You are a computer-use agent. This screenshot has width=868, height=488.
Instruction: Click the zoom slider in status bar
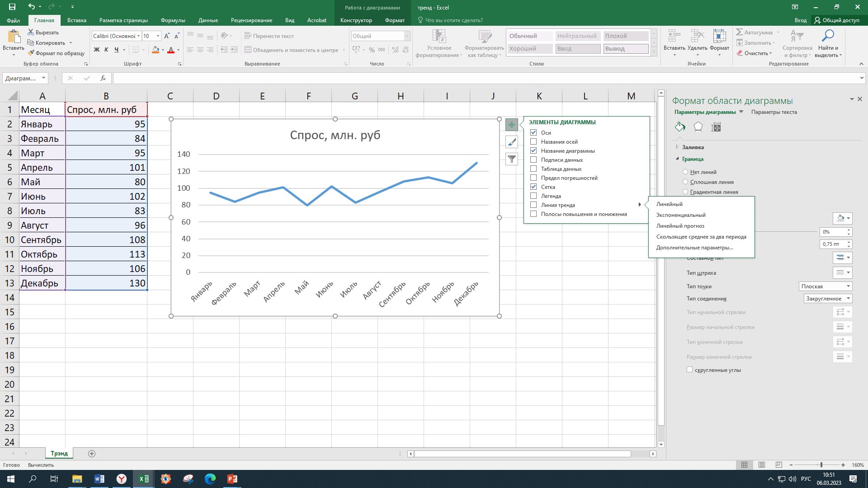coord(821,465)
